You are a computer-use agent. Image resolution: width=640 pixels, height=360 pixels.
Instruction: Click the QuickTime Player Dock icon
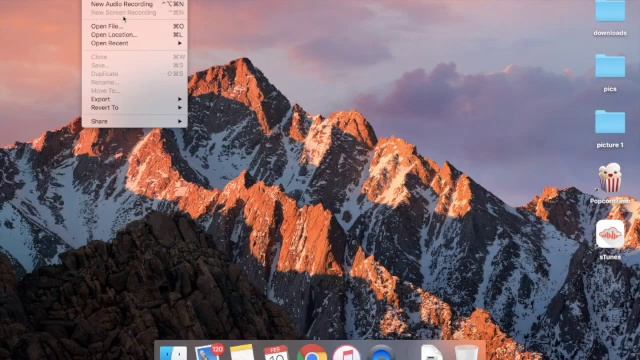[x=381, y=353]
